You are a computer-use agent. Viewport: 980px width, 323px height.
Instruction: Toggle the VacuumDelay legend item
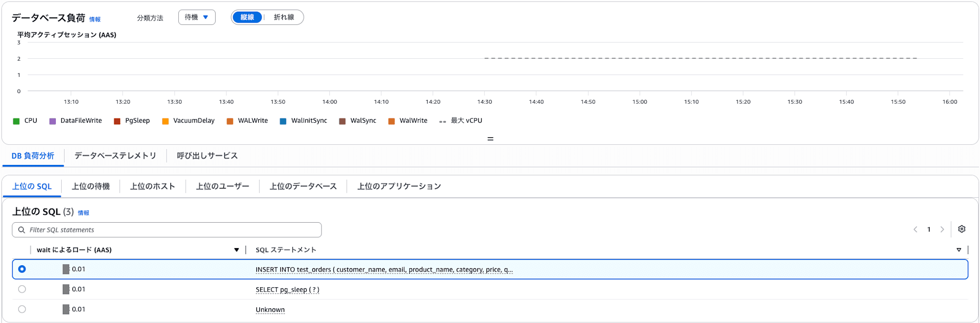click(x=189, y=121)
